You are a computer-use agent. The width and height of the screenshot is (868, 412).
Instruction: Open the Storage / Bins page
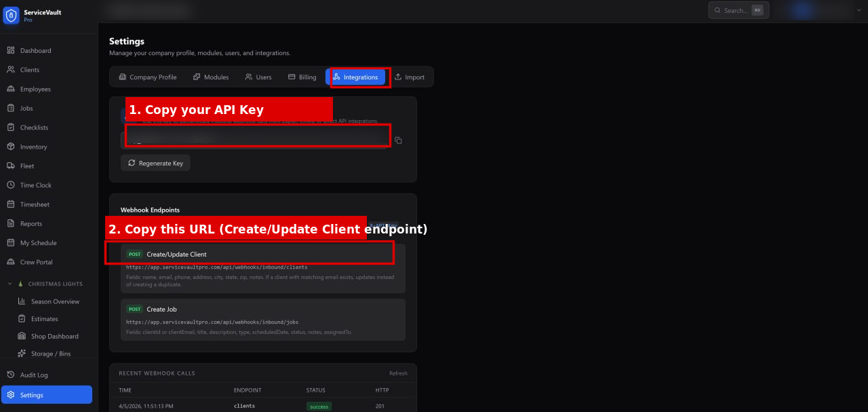click(50, 353)
